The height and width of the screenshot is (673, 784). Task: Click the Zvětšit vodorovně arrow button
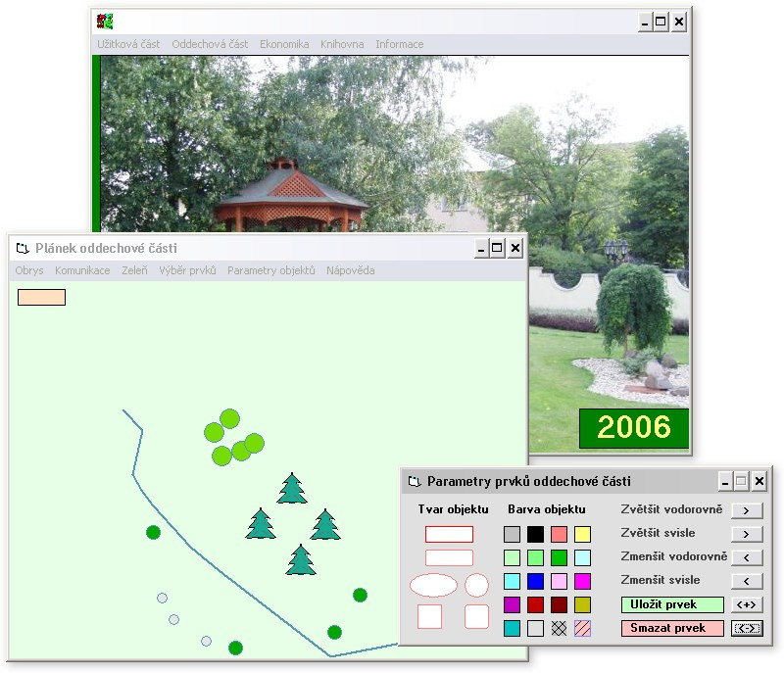(x=747, y=510)
